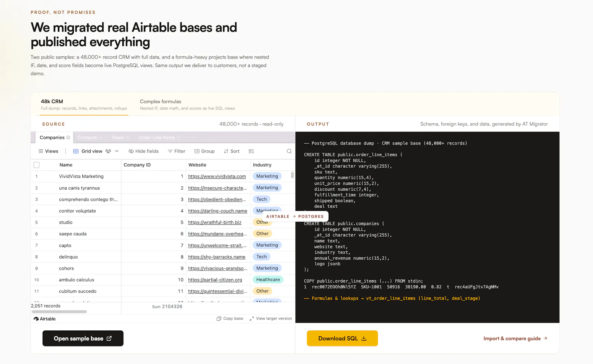Click the 2,051 records count
This screenshot has width=593, height=364.
click(46, 306)
